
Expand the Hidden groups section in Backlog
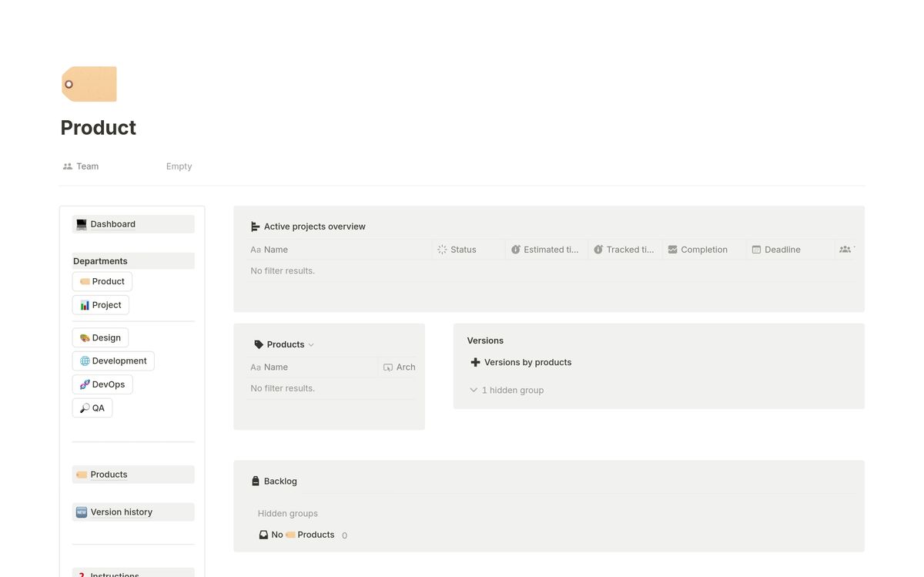(287, 514)
